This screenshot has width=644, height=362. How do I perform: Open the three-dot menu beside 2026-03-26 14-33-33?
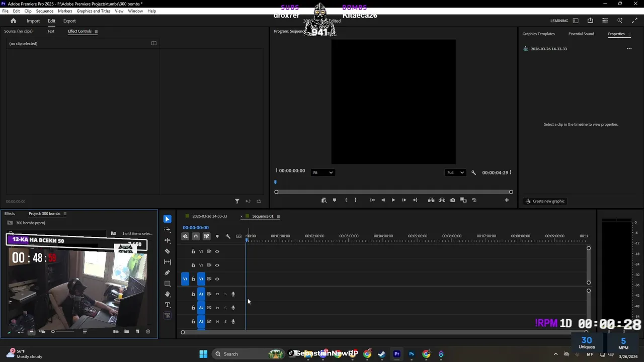(x=629, y=49)
